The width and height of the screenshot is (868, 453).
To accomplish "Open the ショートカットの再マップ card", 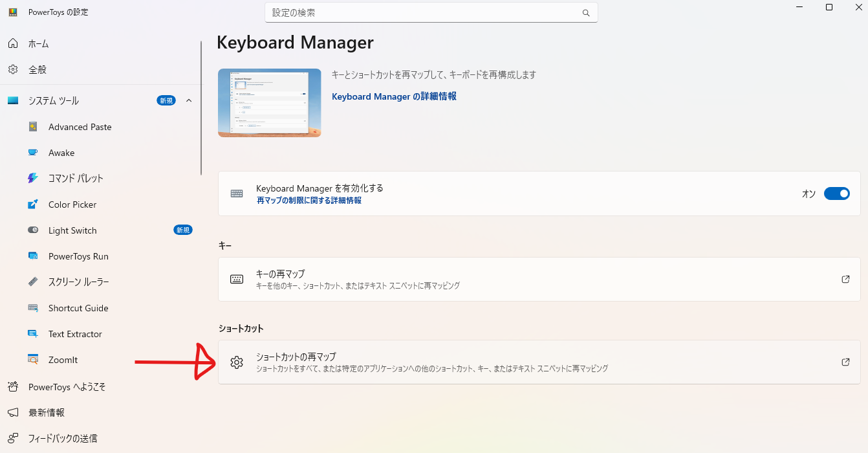I will coord(539,362).
